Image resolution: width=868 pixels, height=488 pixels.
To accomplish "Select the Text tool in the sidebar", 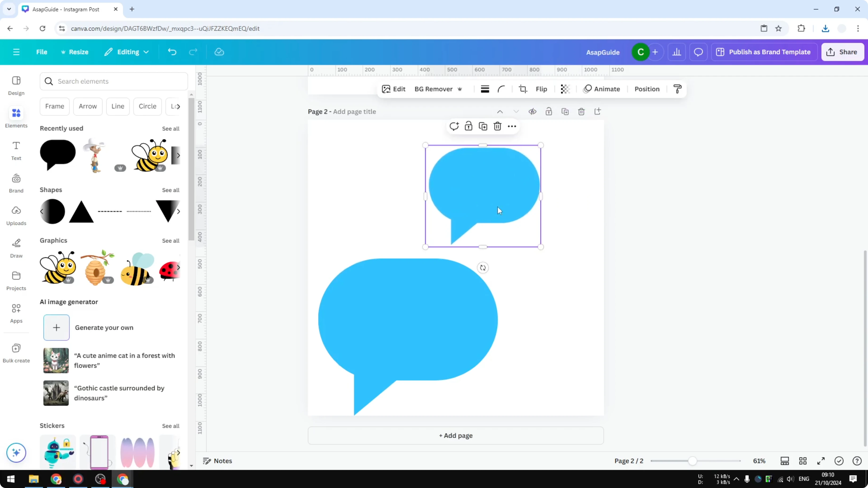I will (16, 151).
